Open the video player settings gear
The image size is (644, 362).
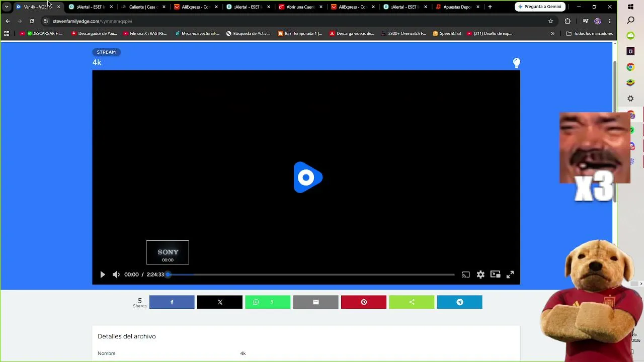480,275
